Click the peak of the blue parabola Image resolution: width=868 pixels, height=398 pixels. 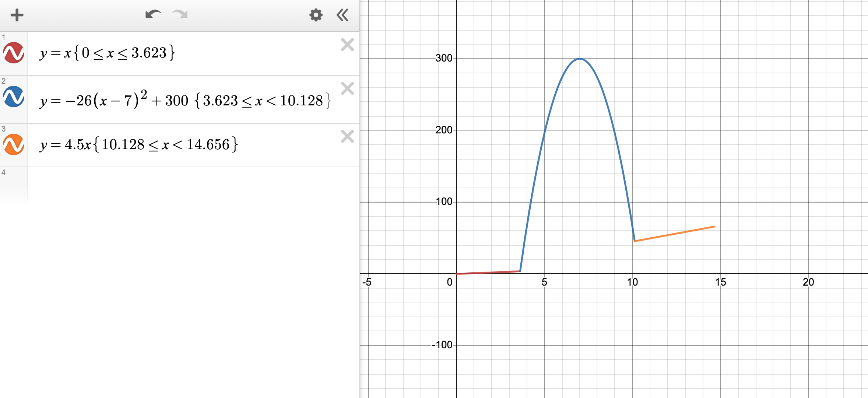pos(580,59)
